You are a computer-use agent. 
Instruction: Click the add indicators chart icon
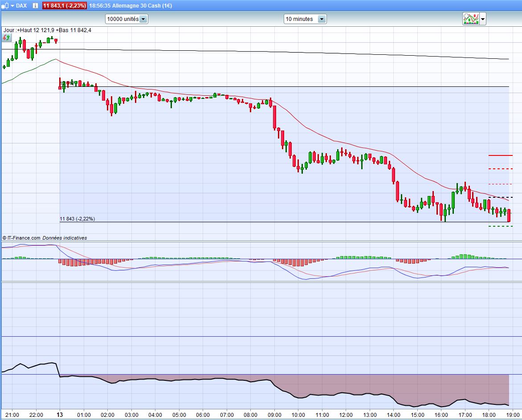tap(471, 19)
